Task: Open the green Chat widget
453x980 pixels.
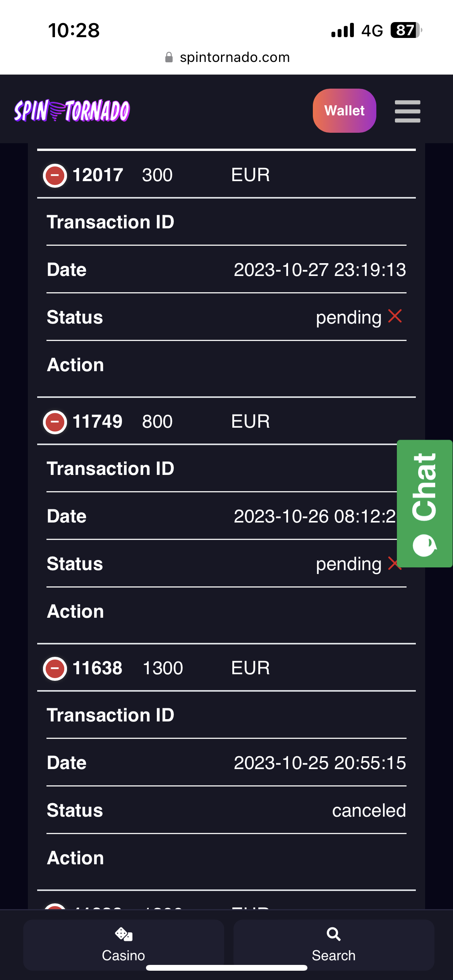Action: click(x=425, y=503)
